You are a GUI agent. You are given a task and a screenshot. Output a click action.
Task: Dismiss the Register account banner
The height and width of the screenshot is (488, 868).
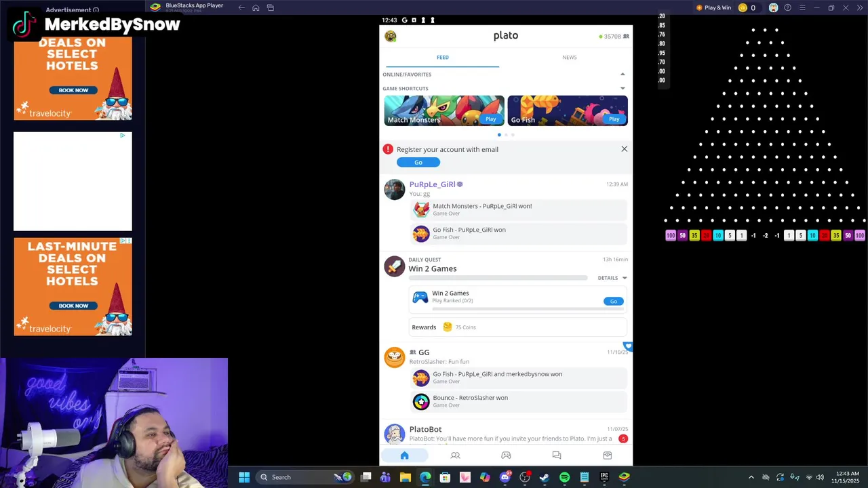(625, 149)
